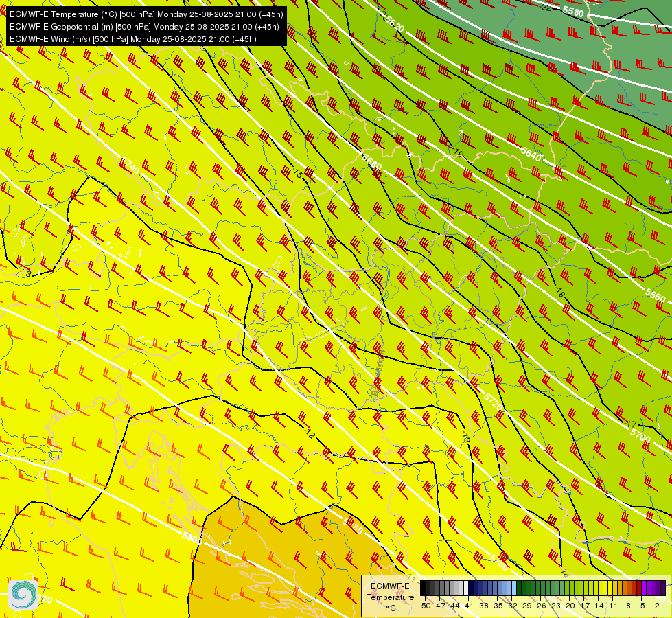The width and height of the screenshot is (672, 618).
Task: Click the 5660 geopotential contour label
Action: click(x=656, y=295)
